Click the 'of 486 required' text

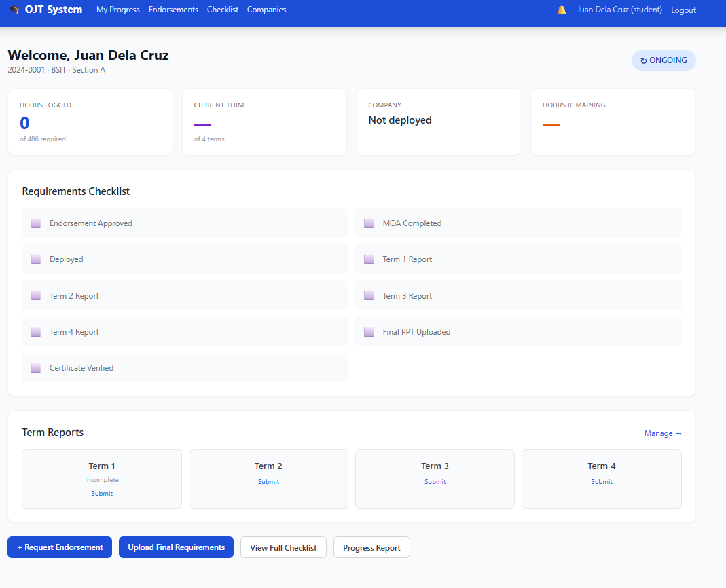43,139
